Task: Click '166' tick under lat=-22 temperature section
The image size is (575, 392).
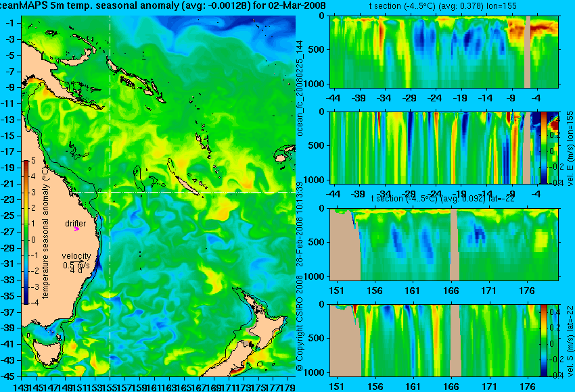Action: [x=451, y=291]
